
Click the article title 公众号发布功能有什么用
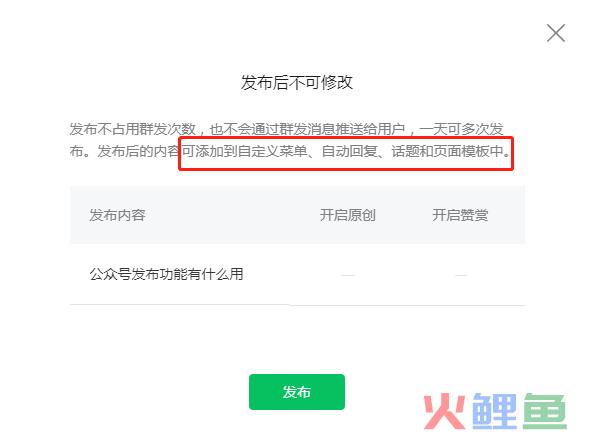pos(166,274)
